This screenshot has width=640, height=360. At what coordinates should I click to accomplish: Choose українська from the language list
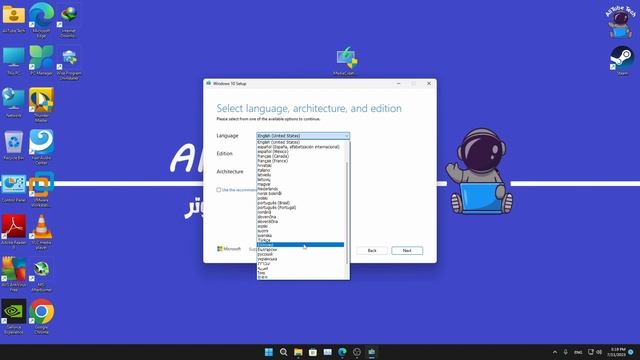(x=301, y=259)
